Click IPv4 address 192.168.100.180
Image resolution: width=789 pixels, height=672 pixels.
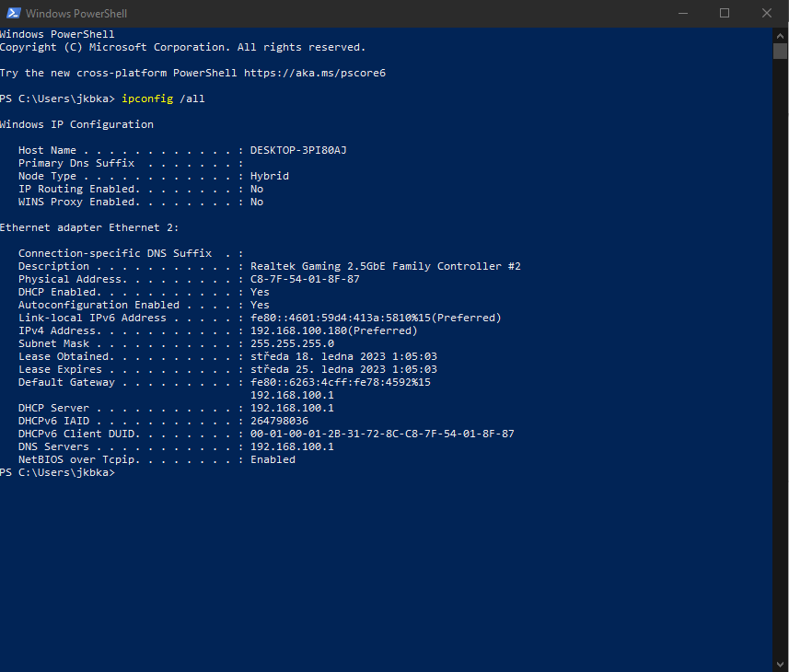(x=299, y=331)
